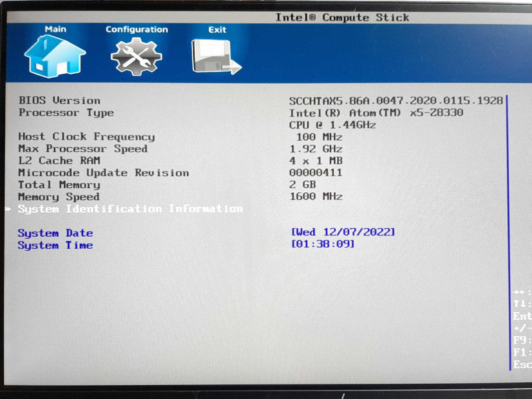Select the Exit tab label
The height and width of the screenshot is (399, 532).
click(217, 30)
